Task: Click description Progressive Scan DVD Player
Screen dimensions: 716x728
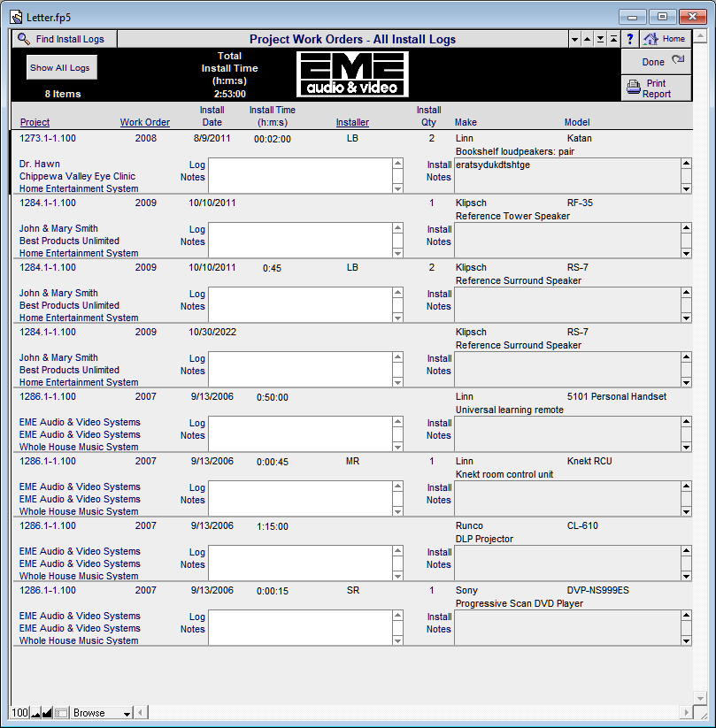Action: click(x=519, y=603)
